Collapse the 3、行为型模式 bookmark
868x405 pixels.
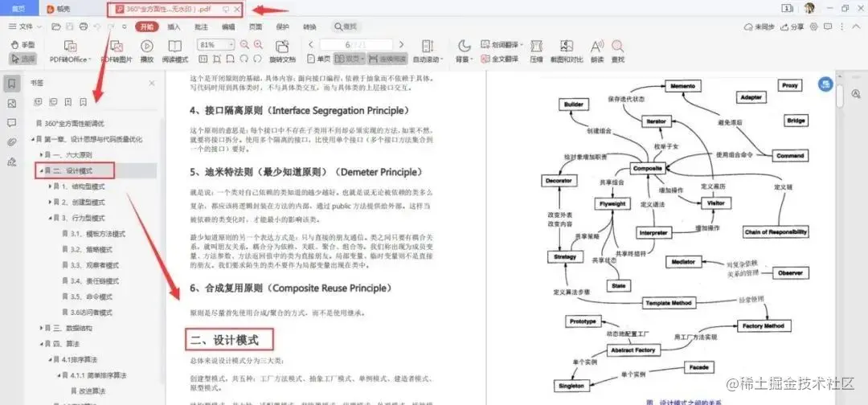[x=50, y=218]
